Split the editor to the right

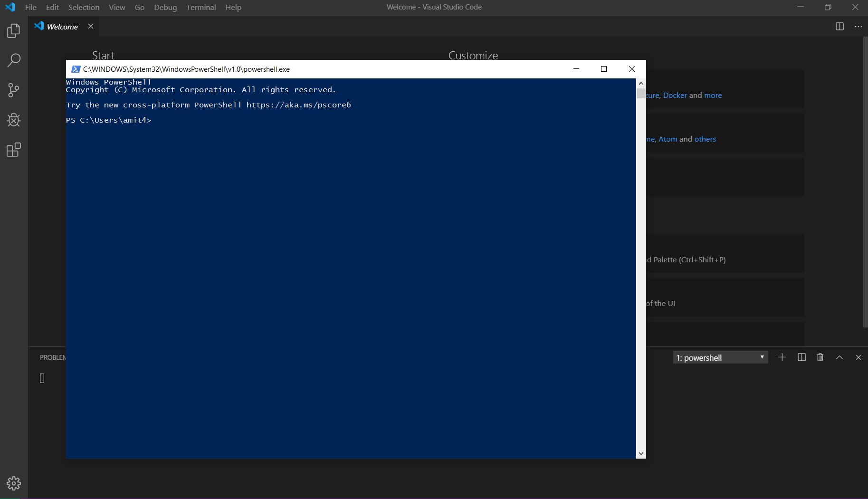click(x=839, y=27)
